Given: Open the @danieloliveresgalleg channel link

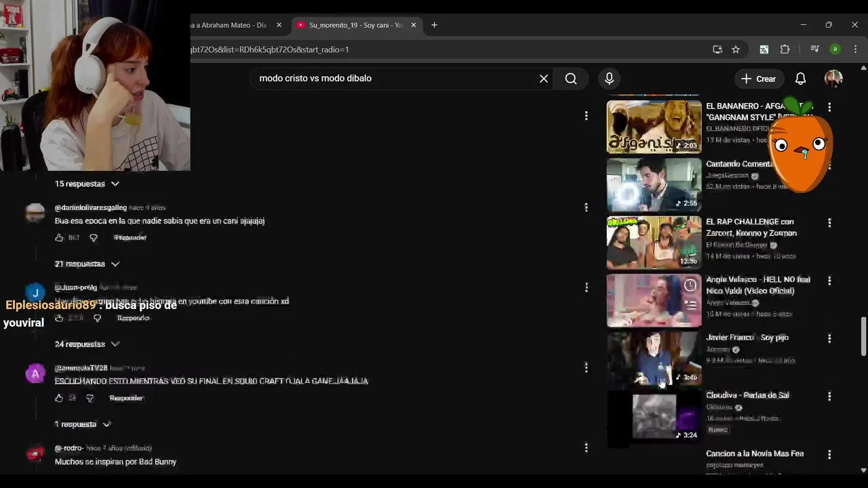Looking at the screenshot, I should pos(90,207).
